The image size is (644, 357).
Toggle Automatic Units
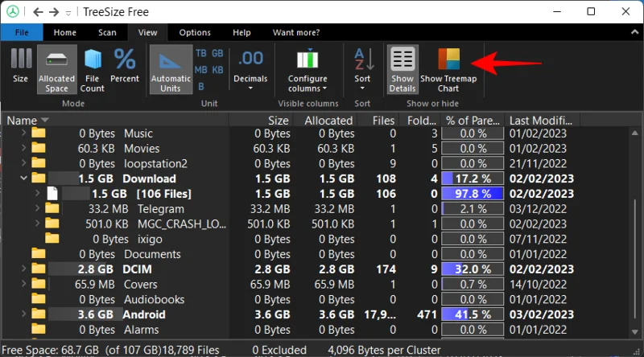(x=171, y=69)
